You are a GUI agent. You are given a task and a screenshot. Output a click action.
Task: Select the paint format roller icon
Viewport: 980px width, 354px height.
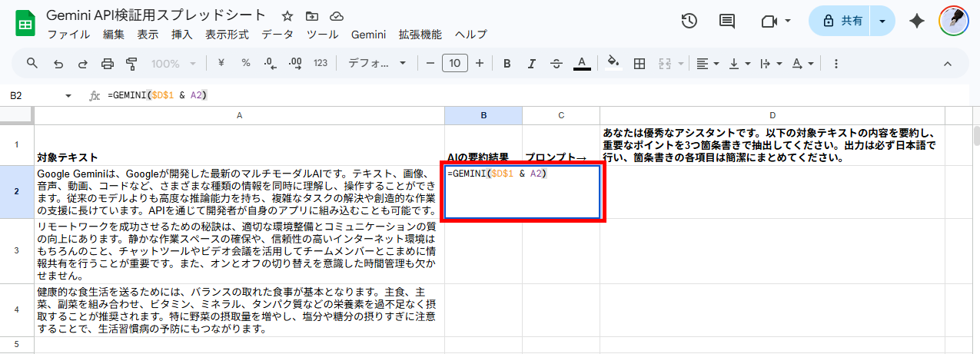click(131, 64)
